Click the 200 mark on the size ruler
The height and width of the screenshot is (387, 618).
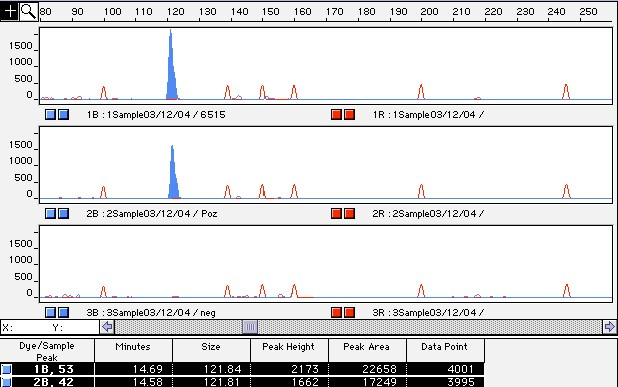point(429,12)
